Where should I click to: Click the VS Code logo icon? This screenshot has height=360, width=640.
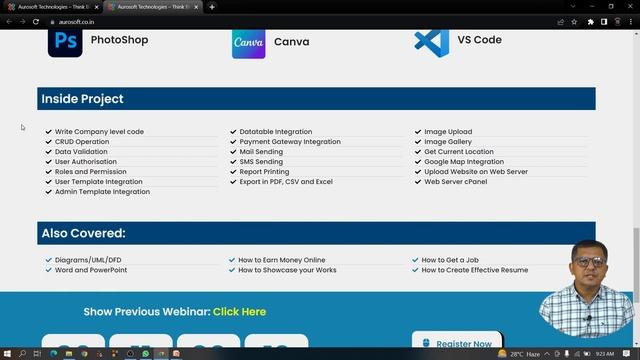click(x=432, y=43)
